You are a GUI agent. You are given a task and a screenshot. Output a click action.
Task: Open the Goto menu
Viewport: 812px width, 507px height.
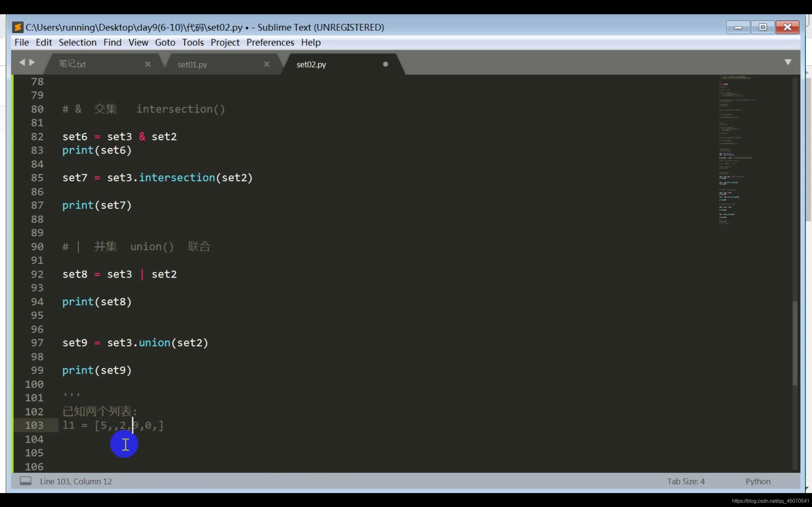[165, 42]
